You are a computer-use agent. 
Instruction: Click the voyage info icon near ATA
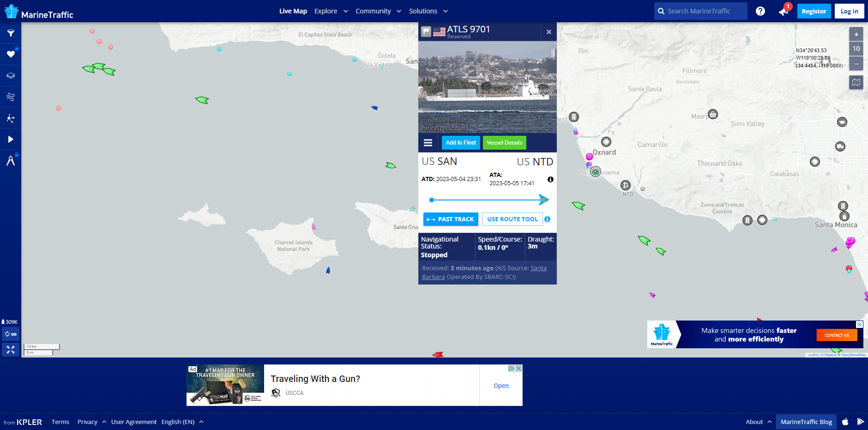(x=550, y=179)
